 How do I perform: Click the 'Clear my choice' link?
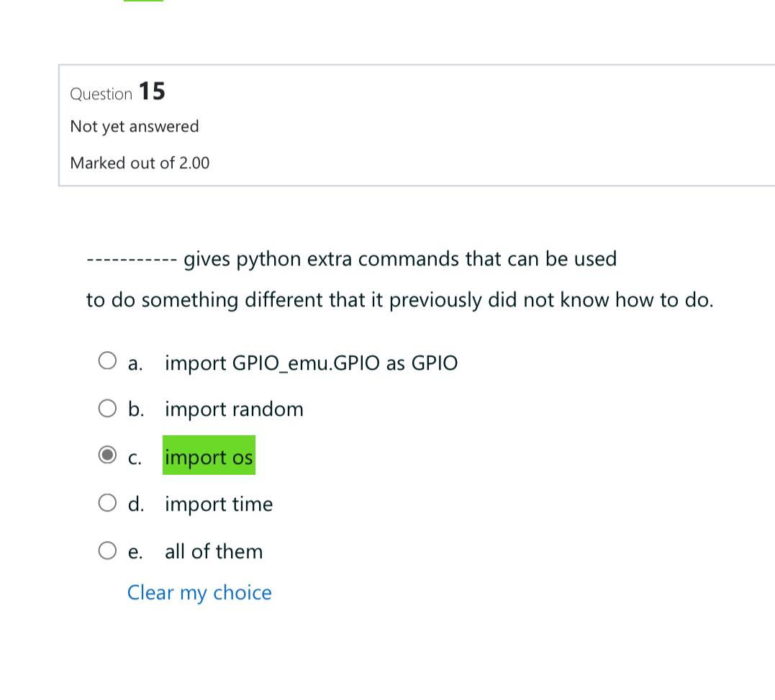click(x=199, y=592)
